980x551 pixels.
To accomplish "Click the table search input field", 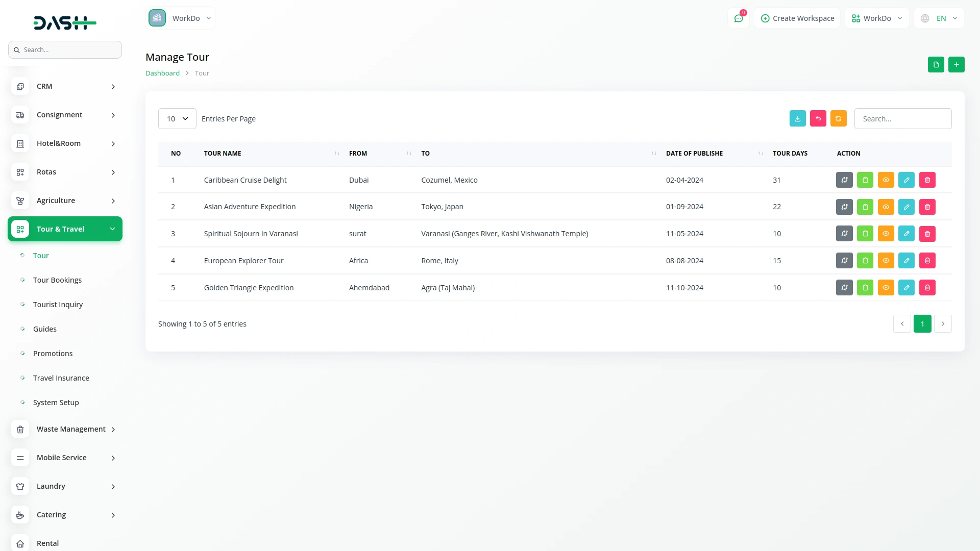I will pos(902,119).
